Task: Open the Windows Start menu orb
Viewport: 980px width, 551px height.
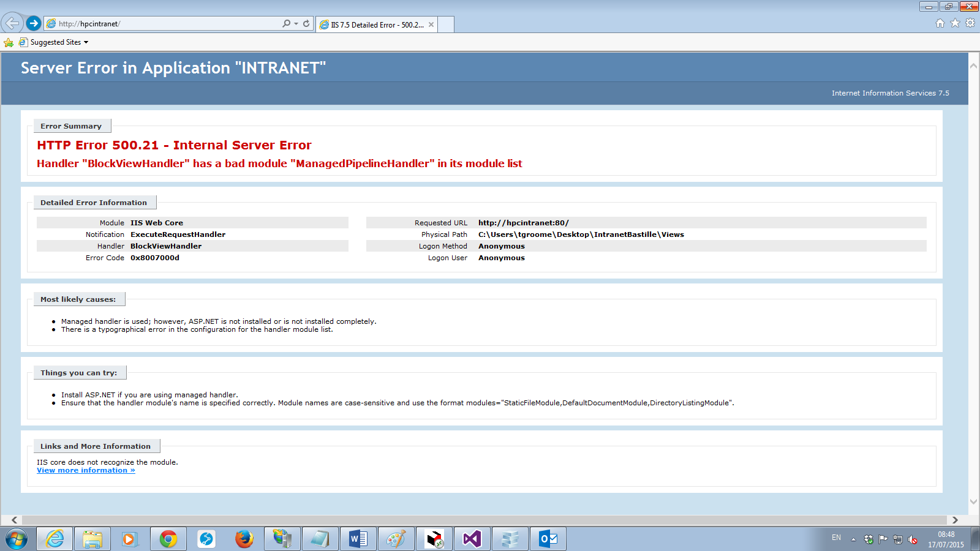Action: point(17,539)
